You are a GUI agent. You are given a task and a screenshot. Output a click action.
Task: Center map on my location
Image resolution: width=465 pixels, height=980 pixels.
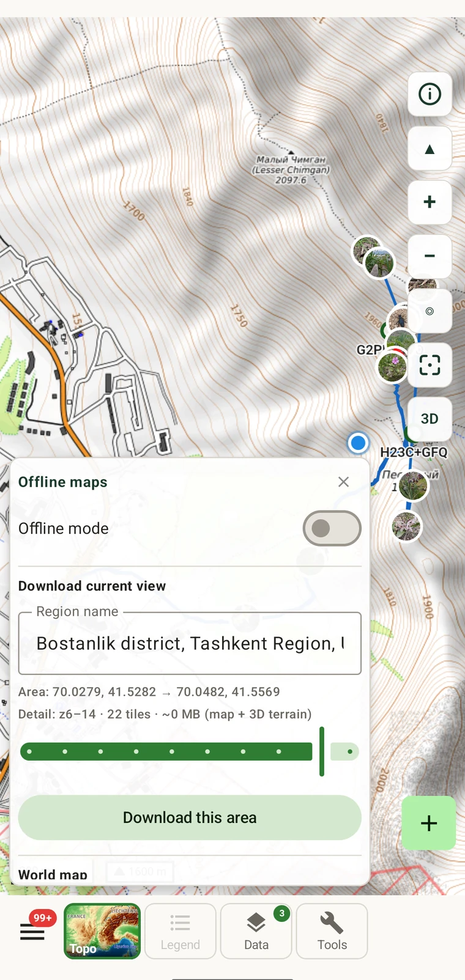click(430, 311)
